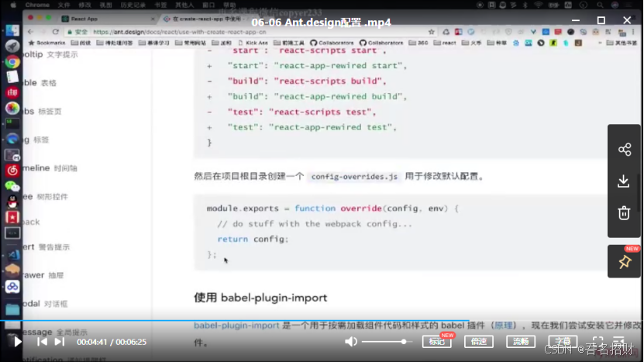Open the 历史记录 menu
The image size is (644, 362).
point(133,5)
